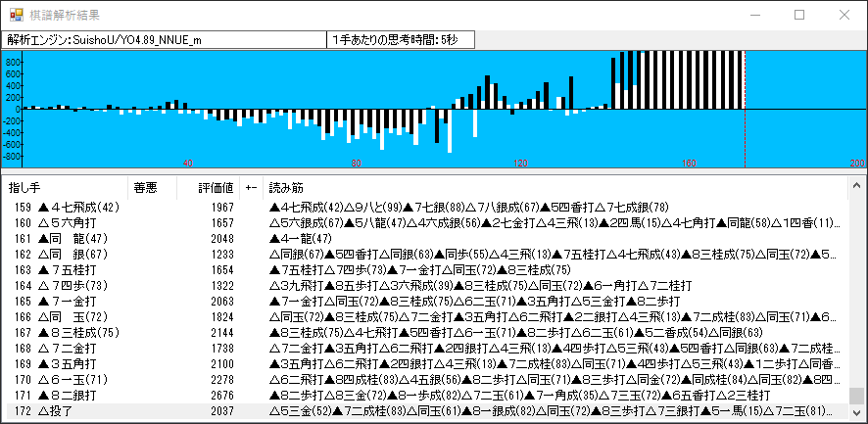Image resolution: width=868 pixels, height=424 pixels.
Task: Click evaluation value 2037 in the resignation row
Action: click(x=222, y=410)
